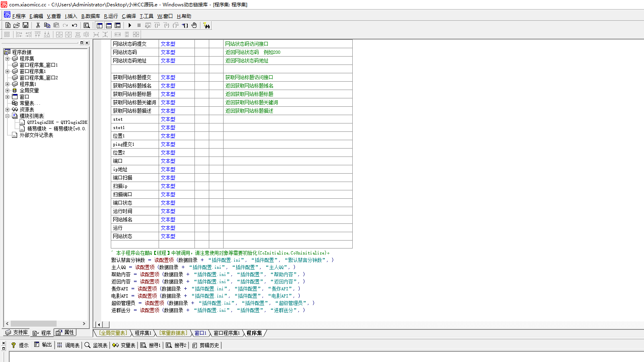The image size is (644, 362).
Task: Click the binoculars help search icon
Action: (206, 25)
